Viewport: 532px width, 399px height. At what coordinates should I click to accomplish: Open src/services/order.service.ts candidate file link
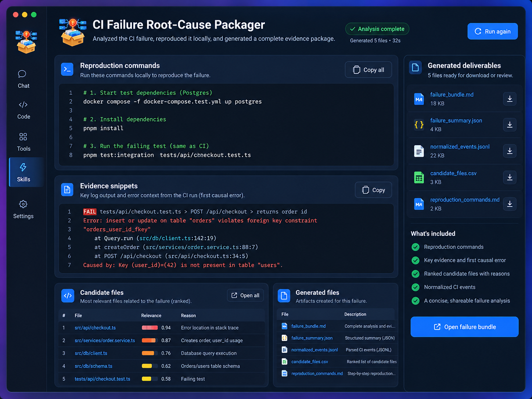105,341
